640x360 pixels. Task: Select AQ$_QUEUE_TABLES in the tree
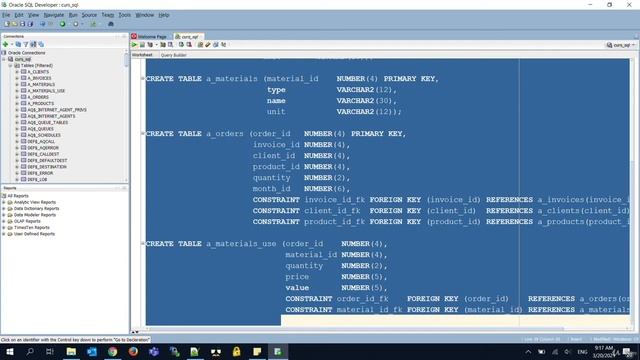click(47, 122)
